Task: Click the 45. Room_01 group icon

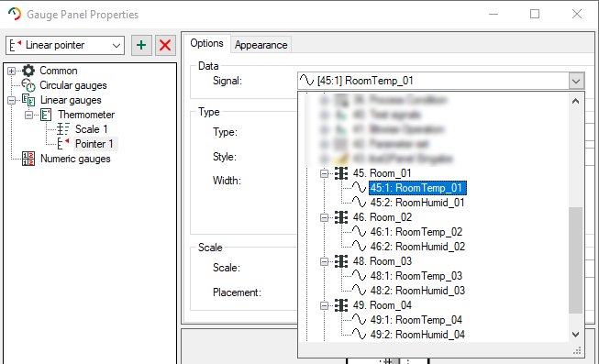Action: pos(341,173)
